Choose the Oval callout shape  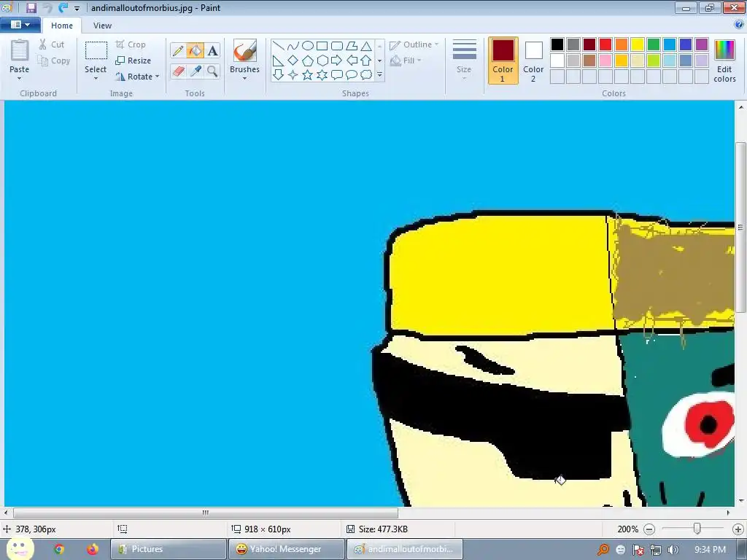pos(352,75)
